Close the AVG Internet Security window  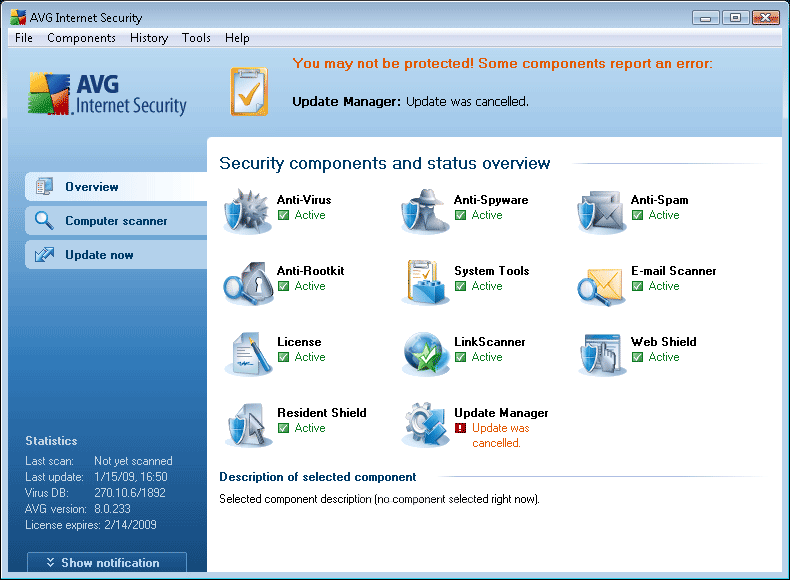pyautogui.click(x=765, y=18)
